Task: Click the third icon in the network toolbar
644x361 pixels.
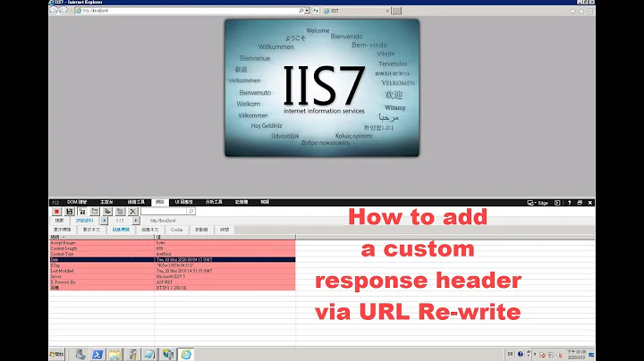Action: click(x=82, y=211)
